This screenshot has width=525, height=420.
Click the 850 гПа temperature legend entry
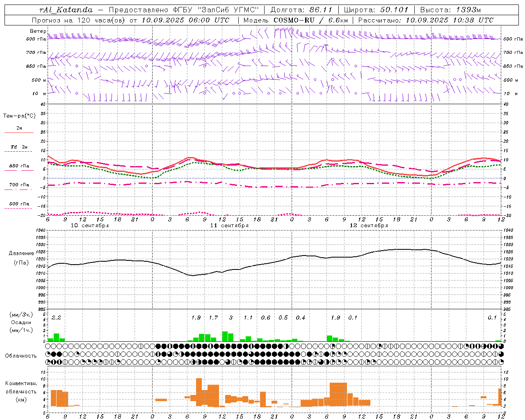tap(19, 168)
